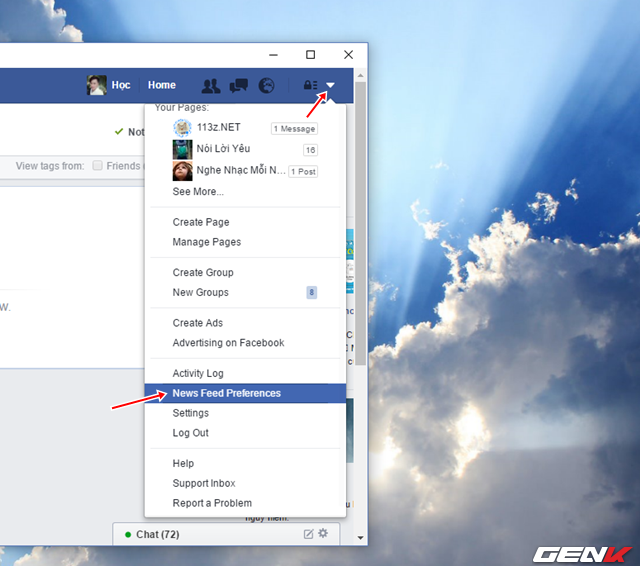Open the Chat (72) bar
640x566 pixels.
(x=226, y=534)
